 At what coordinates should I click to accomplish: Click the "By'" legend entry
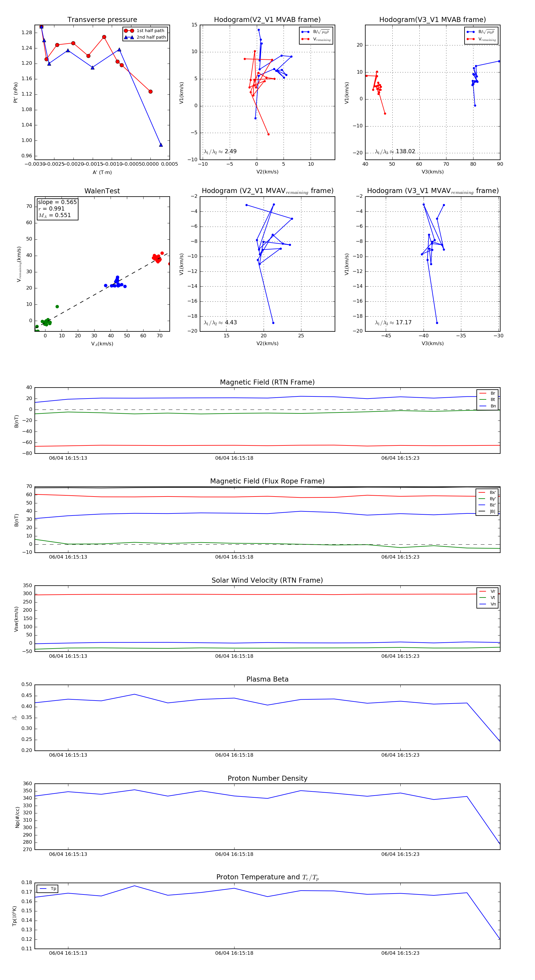point(487,499)
